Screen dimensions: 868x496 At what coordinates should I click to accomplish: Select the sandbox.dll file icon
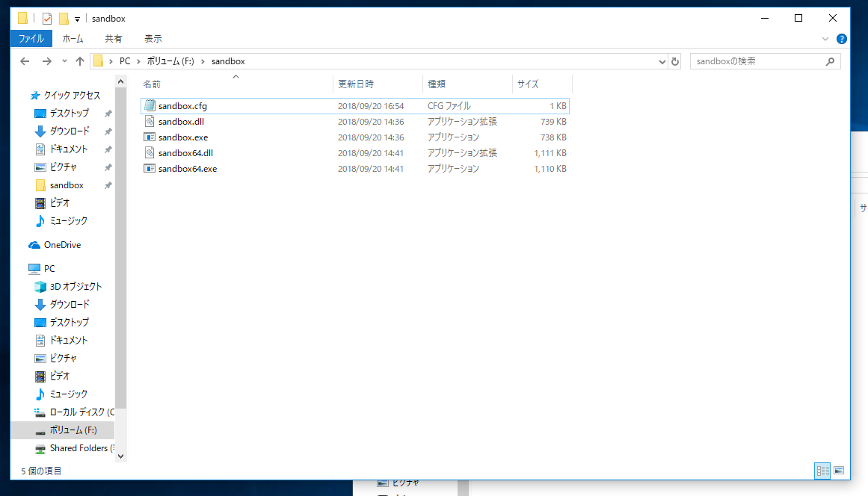tap(150, 122)
